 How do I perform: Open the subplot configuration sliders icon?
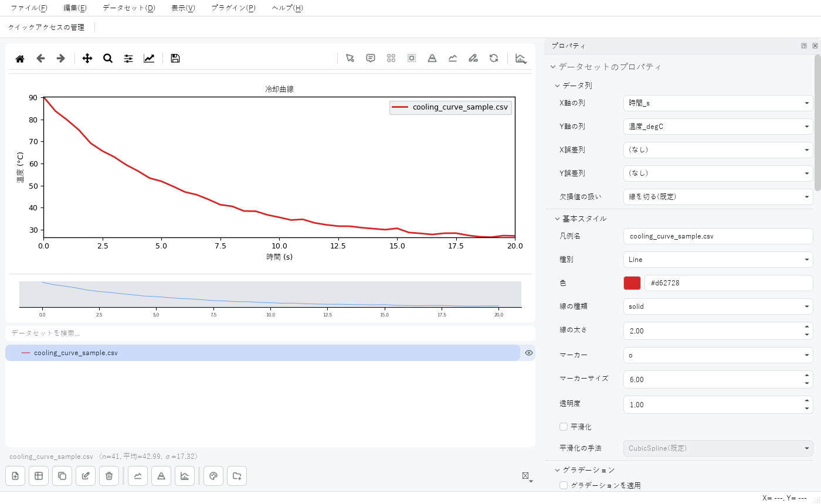tap(128, 59)
